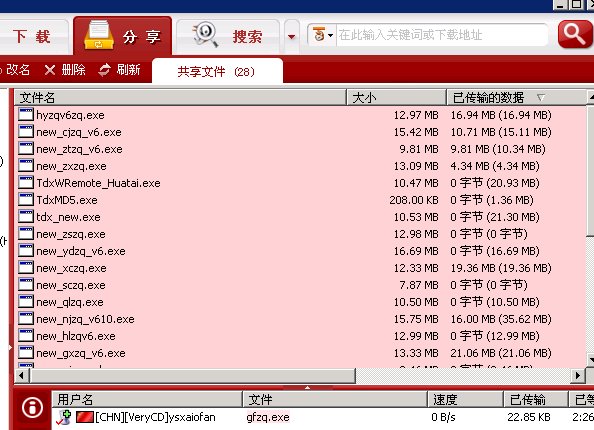The height and width of the screenshot is (430, 594).
Task: Collapse the upload panel using divider arrow
Action: tap(307, 388)
